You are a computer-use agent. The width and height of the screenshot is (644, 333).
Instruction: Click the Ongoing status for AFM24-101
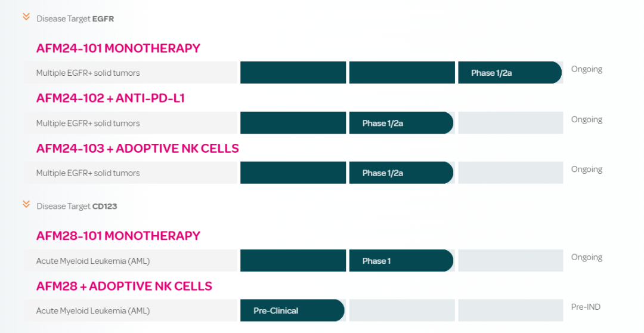(587, 69)
